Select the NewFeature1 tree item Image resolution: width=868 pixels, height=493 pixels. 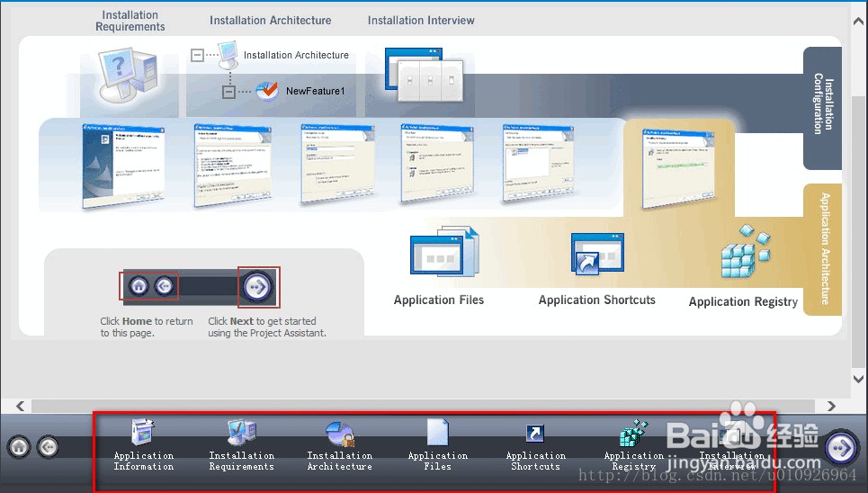pyautogui.click(x=316, y=91)
